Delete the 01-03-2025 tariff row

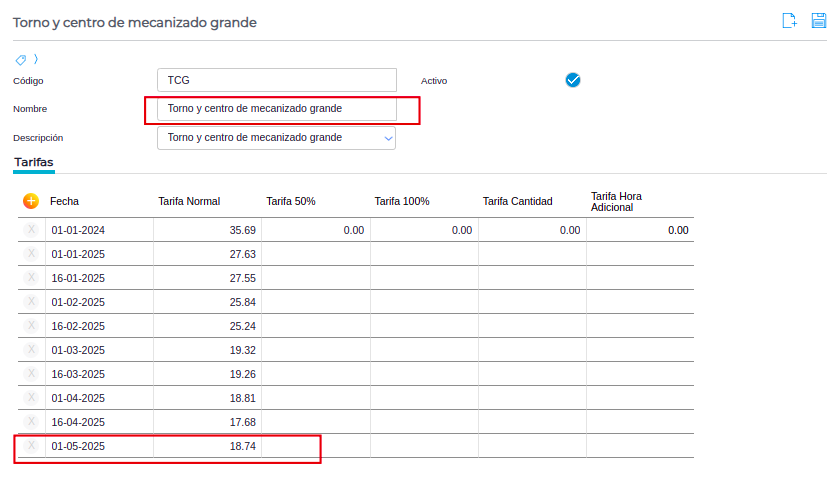31,350
